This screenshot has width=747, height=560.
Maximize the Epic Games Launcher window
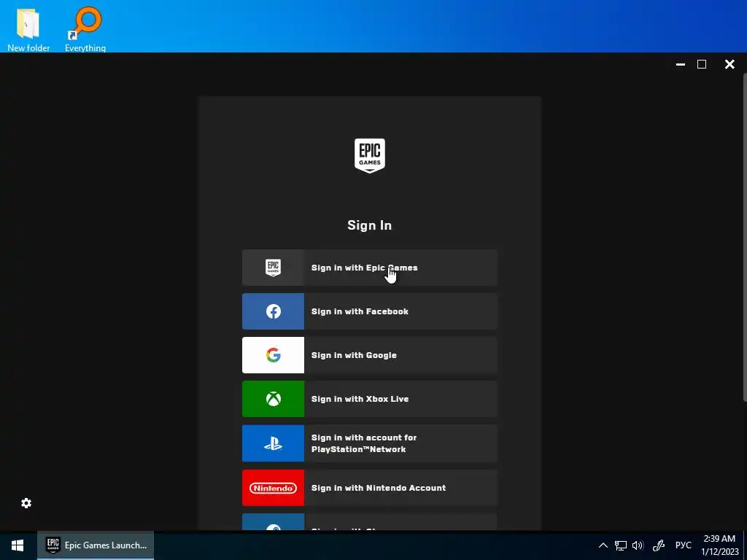[x=702, y=64]
